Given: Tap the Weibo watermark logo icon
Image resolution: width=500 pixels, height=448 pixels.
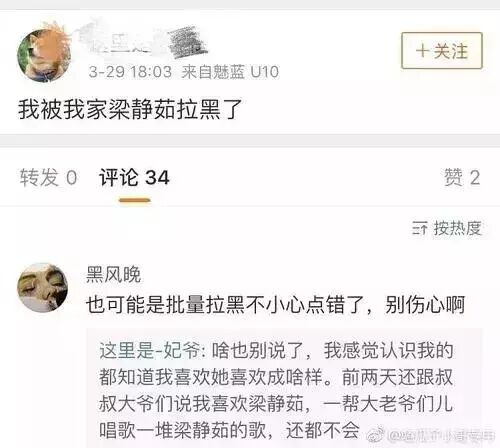Looking at the screenshot, I should click(x=376, y=435).
